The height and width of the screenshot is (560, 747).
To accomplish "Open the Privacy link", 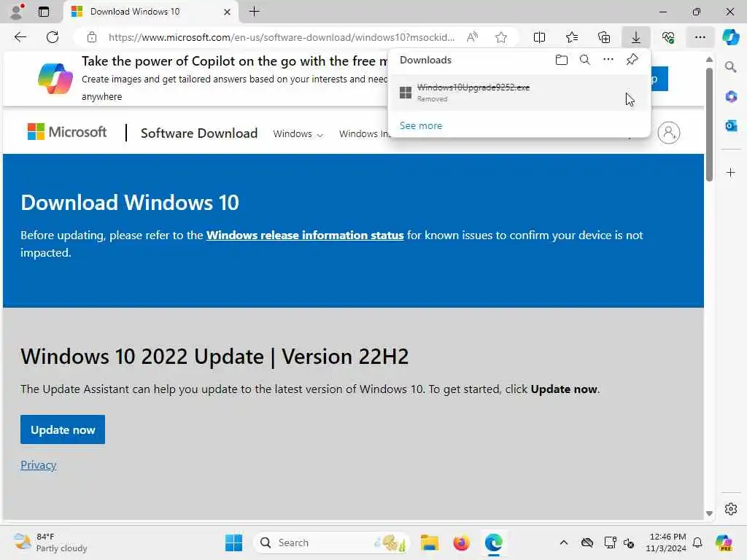I will click(x=39, y=465).
